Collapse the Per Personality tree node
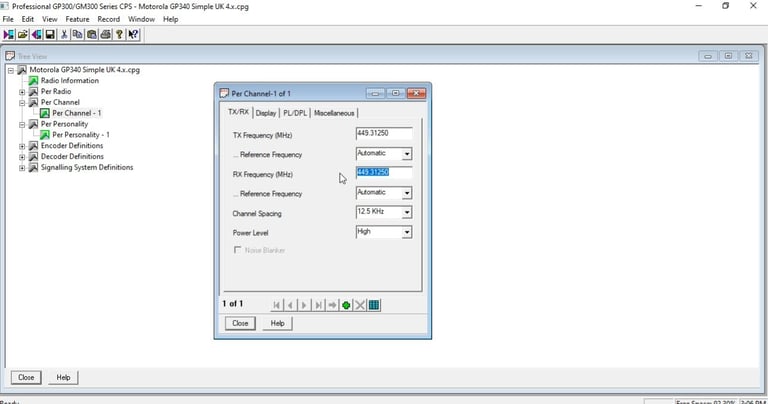Screen dimensions: 768x404 [x=22, y=124]
